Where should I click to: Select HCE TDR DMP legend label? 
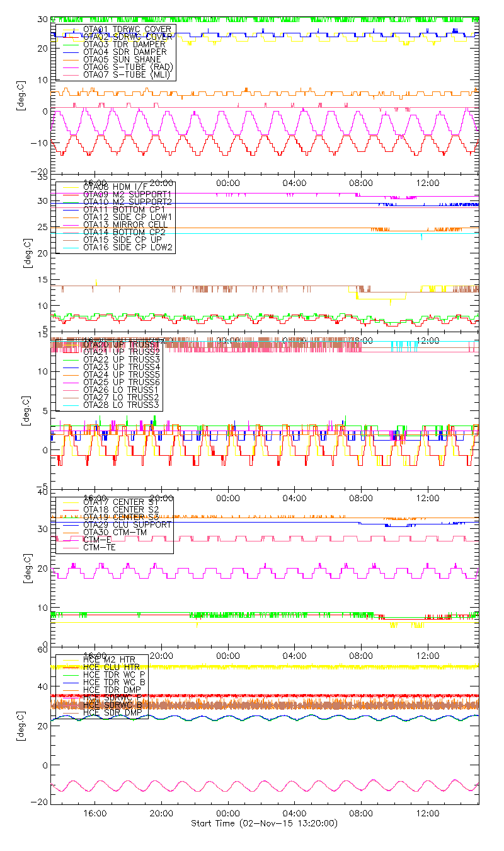(x=114, y=690)
